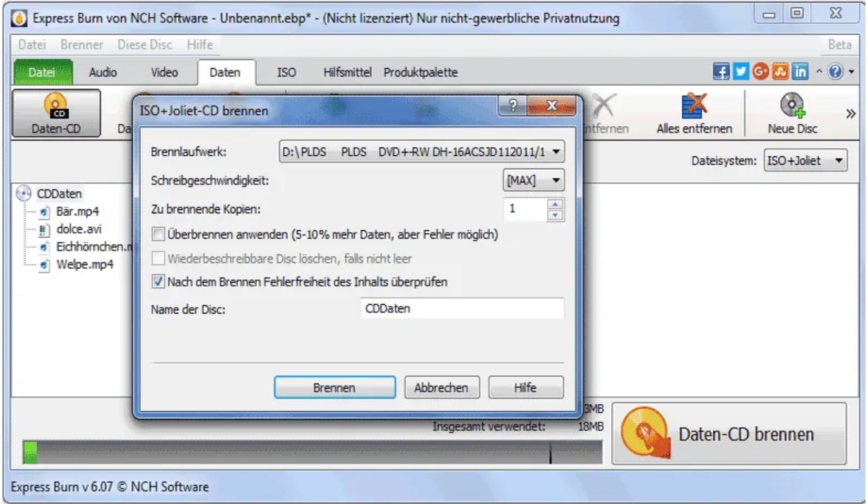Open the Diese Disc menu
Screen dimensions: 868x504
pos(146,46)
